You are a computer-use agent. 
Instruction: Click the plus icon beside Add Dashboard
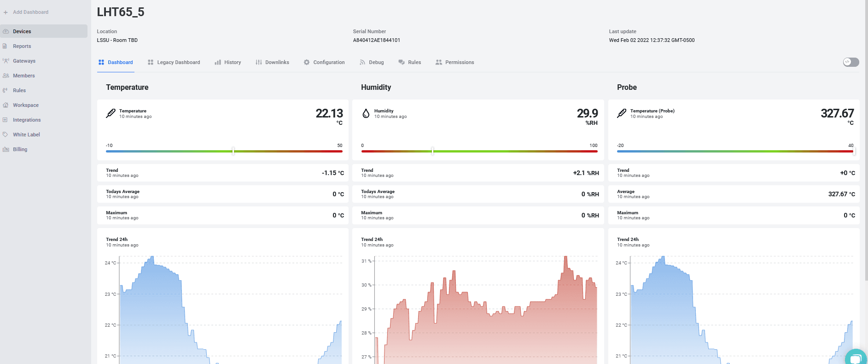(6, 12)
